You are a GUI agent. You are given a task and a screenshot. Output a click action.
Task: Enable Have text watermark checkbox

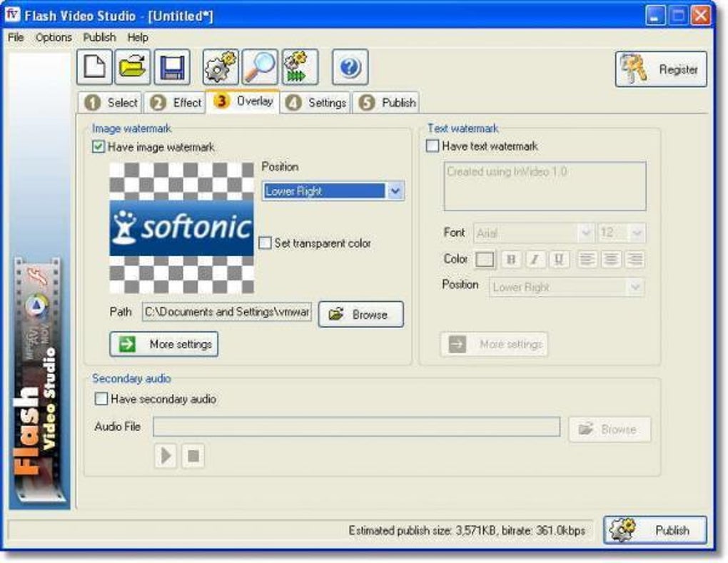pos(433,146)
